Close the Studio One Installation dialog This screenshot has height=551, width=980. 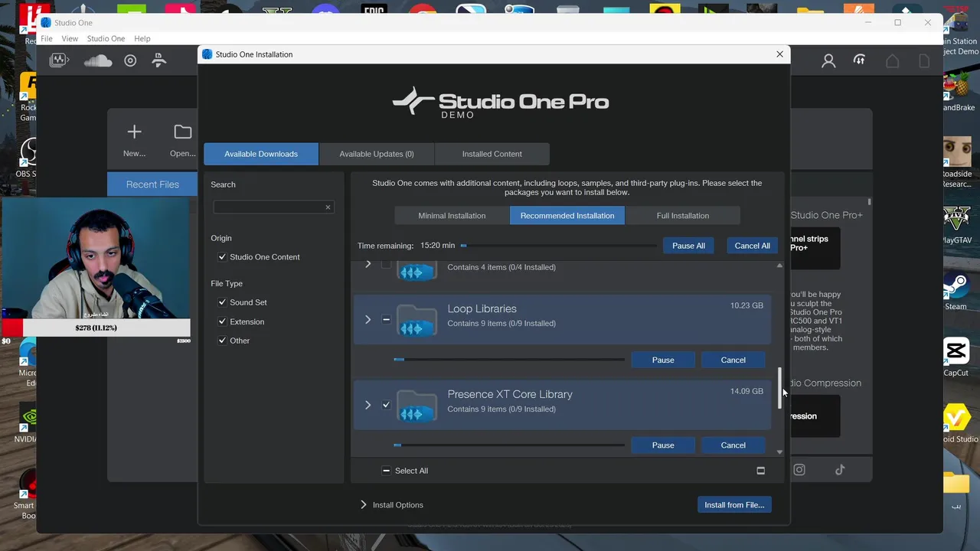[779, 54]
